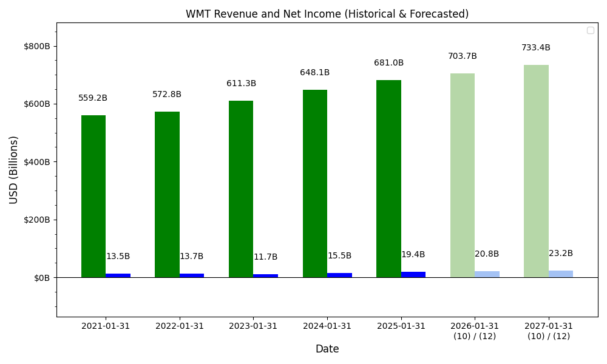Click the green 2023-01-31 revenue bar
Viewport: 607px width, 364px height.
coord(241,189)
